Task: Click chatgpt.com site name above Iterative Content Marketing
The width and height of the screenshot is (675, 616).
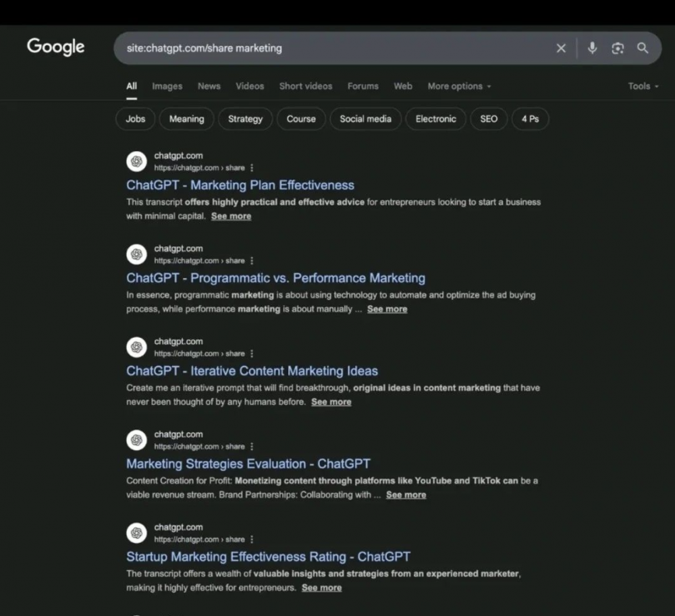Action: (x=178, y=341)
